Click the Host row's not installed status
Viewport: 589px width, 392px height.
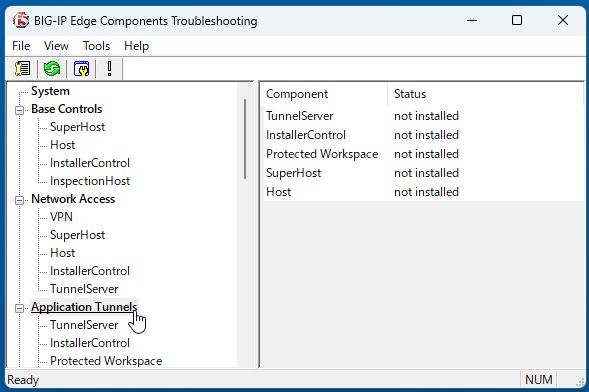(426, 192)
